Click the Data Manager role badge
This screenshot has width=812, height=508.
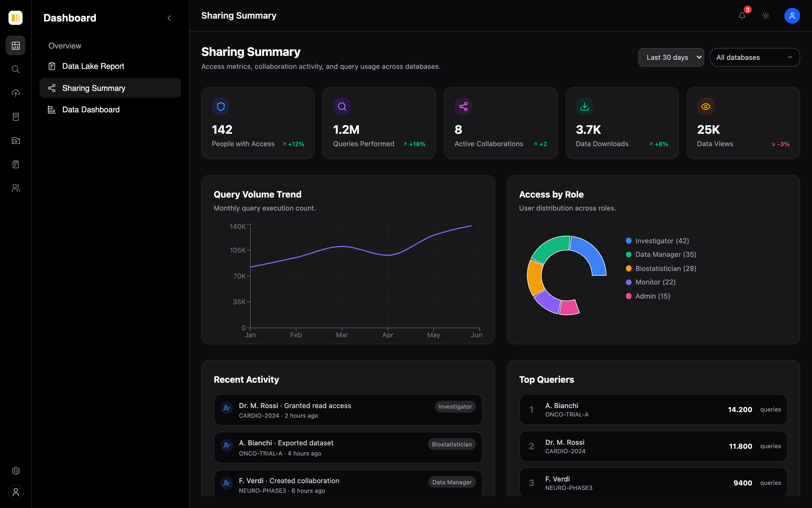[452, 482]
